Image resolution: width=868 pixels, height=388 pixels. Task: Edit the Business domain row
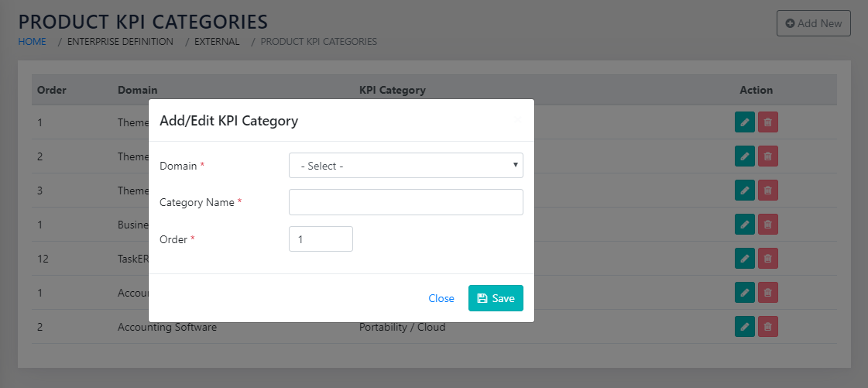pos(744,225)
